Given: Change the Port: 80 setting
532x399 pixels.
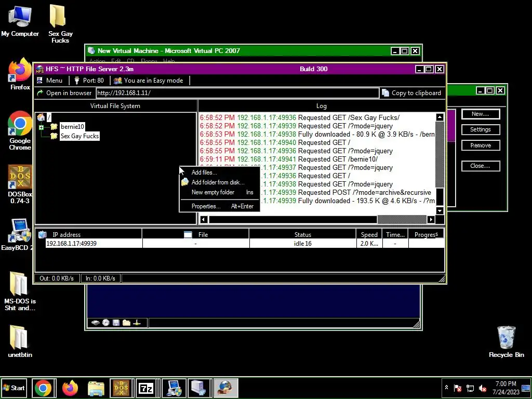Looking at the screenshot, I should click(89, 81).
